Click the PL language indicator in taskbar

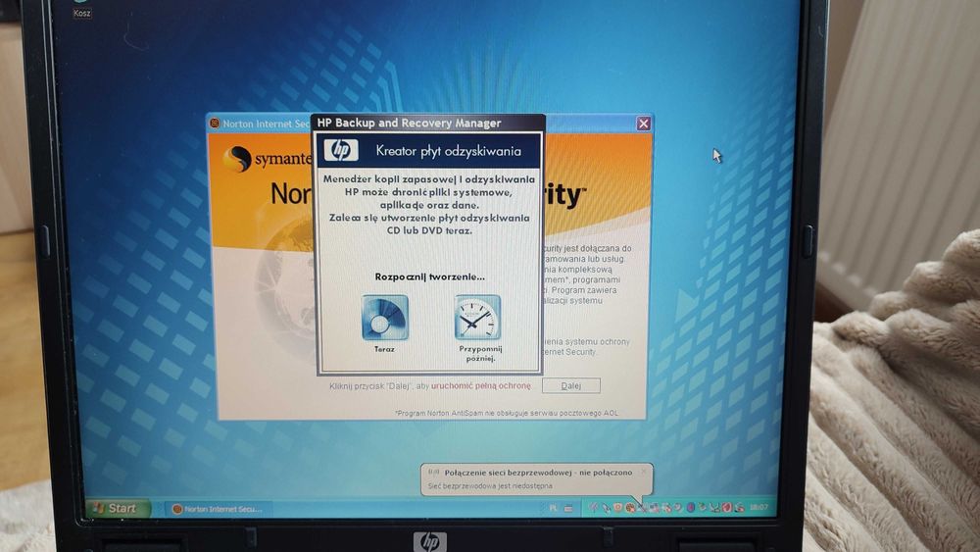tap(553, 508)
